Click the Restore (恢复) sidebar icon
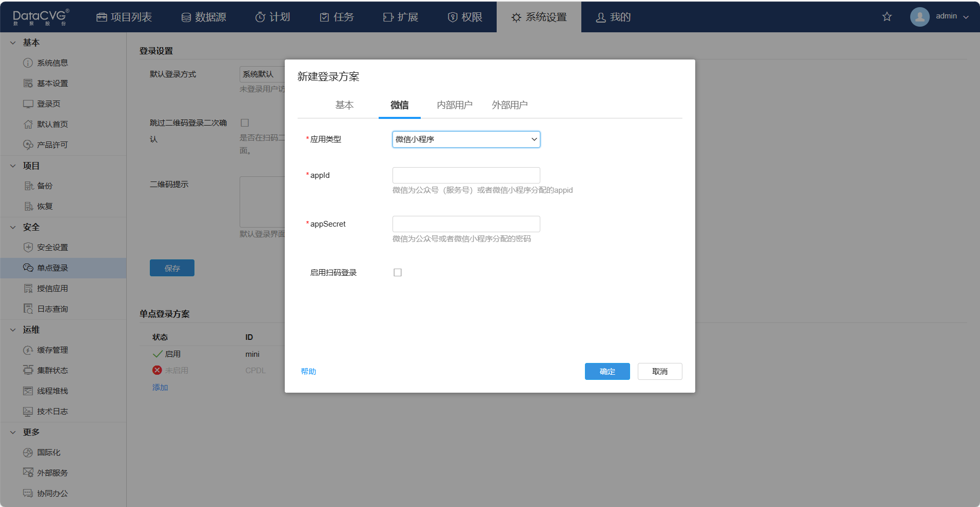The image size is (980, 507). click(x=29, y=206)
